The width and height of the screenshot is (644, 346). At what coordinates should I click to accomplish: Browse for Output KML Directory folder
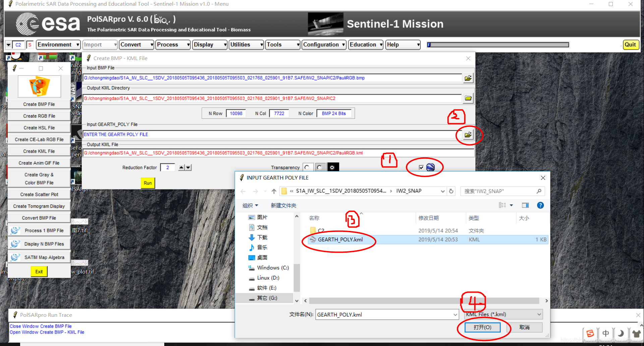468,98
